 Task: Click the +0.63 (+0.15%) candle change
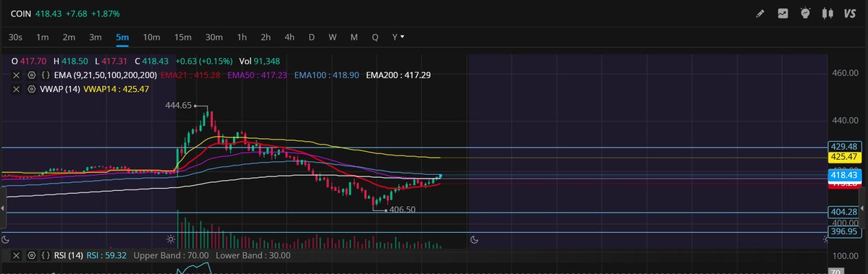click(204, 61)
